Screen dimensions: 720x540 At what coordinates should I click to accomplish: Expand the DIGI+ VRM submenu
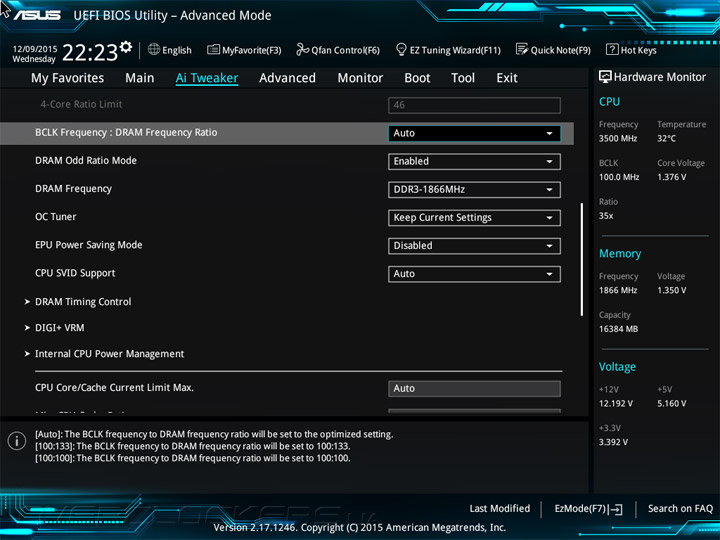click(x=59, y=328)
